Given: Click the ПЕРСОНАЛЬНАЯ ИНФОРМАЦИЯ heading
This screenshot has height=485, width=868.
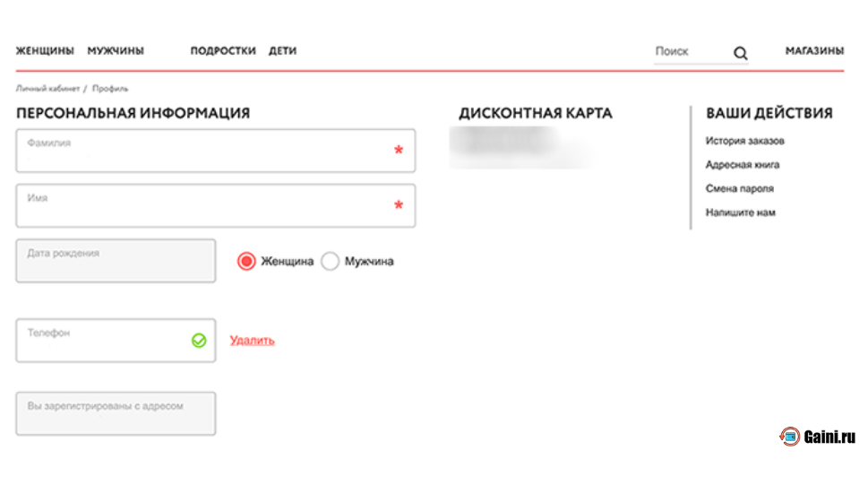Looking at the screenshot, I should tap(133, 113).
